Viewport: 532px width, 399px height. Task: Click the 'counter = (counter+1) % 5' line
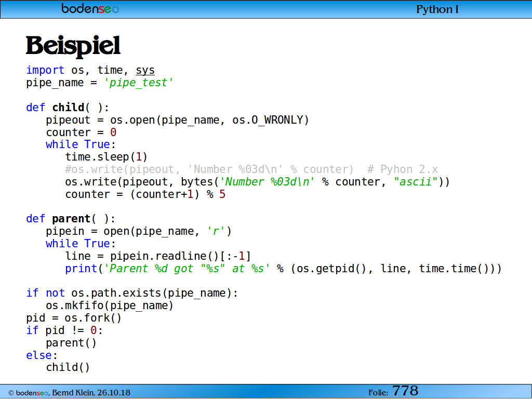[x=145, y=194]
